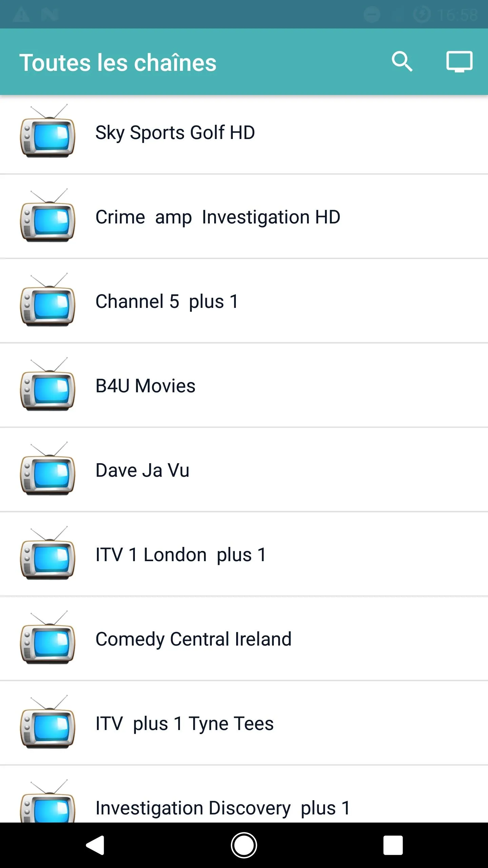Select the TV icon for Comedy Central Ireland
This screenshot has width=488, height=868.
[x=48, y=641]
